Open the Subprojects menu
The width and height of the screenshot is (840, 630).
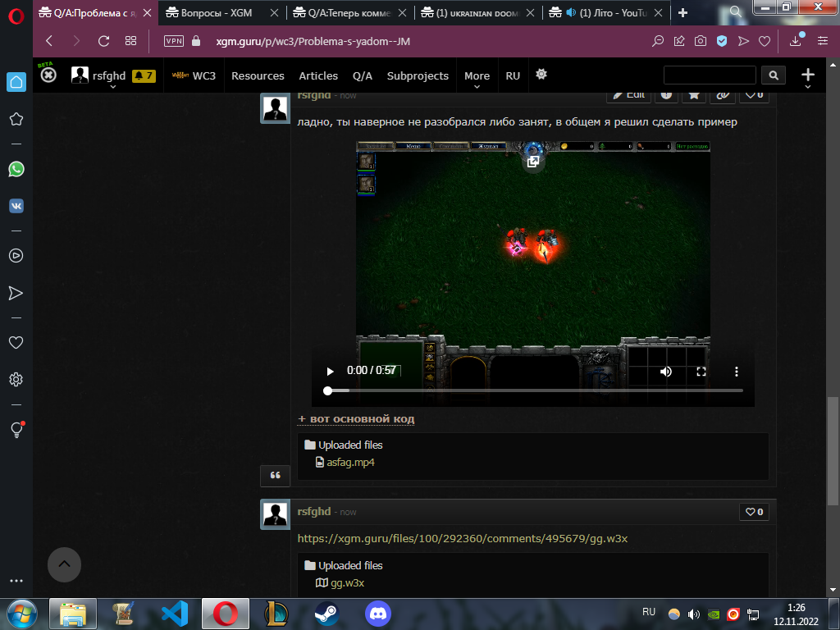pyautogui.click(x=418, y=76)
